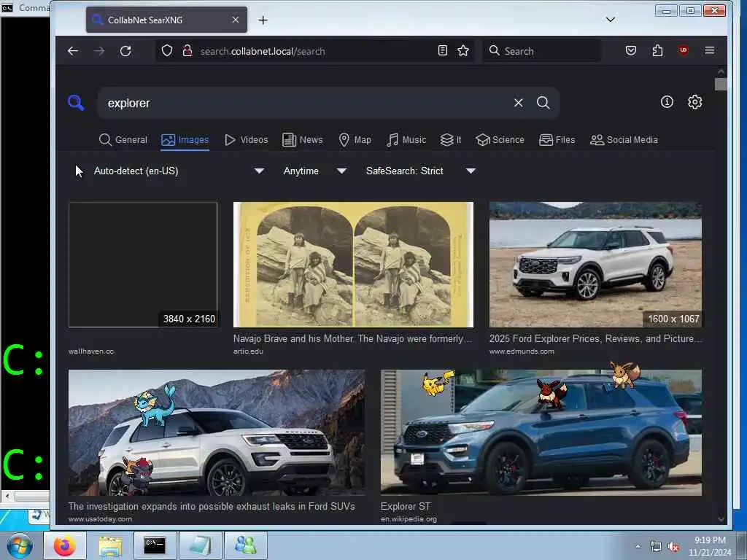Toggle reader view icon in address bar
Screen dimensions: 747x560
click(443, 50)
